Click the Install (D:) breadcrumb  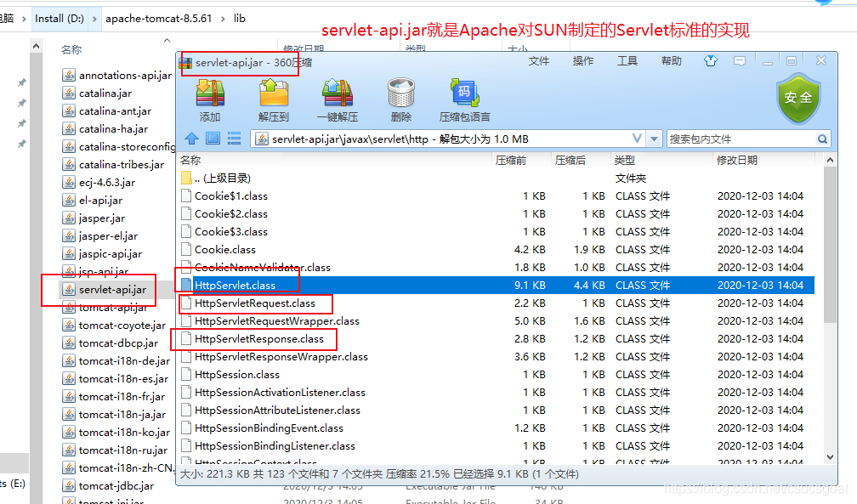(59, 19)
